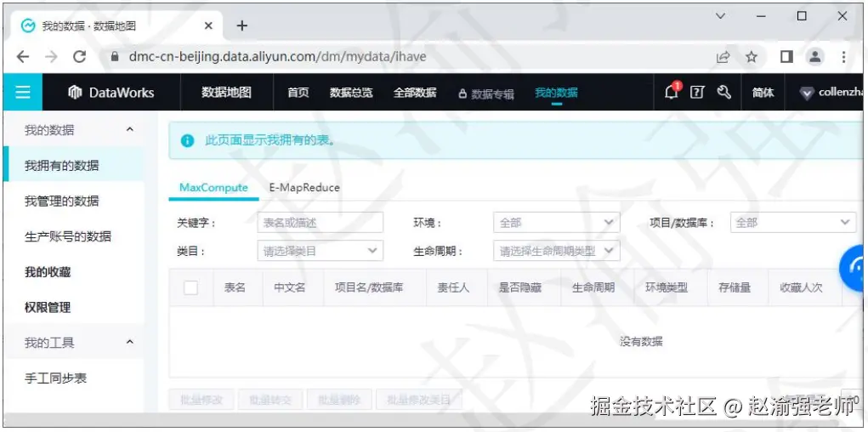Click the blue floating assistant button
Image resolution: width=868 pixels, height=432 pixels.
coord(853,268)
